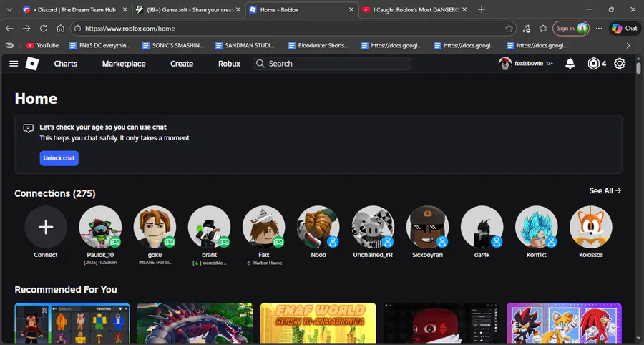Screen dimensions: 644x345
Task: Click the browser Sign in button
Action: (x=571, y=29)
